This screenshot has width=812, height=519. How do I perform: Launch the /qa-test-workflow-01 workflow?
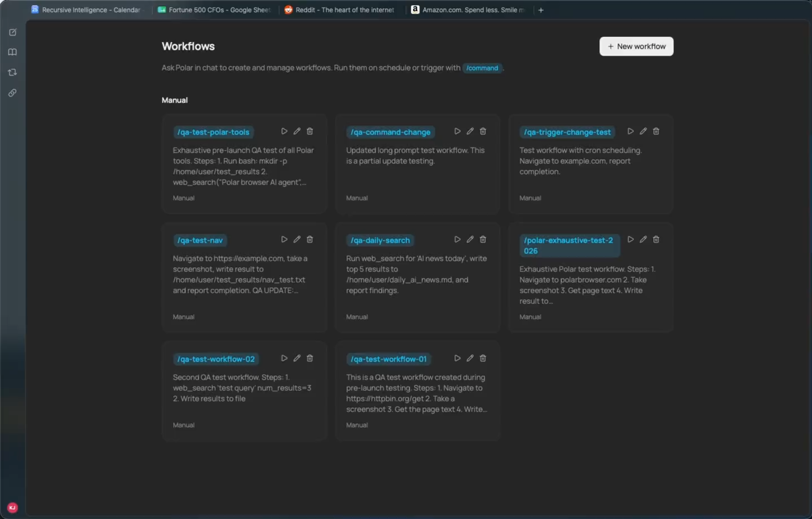pyautogui.click(x=457, y=359)
